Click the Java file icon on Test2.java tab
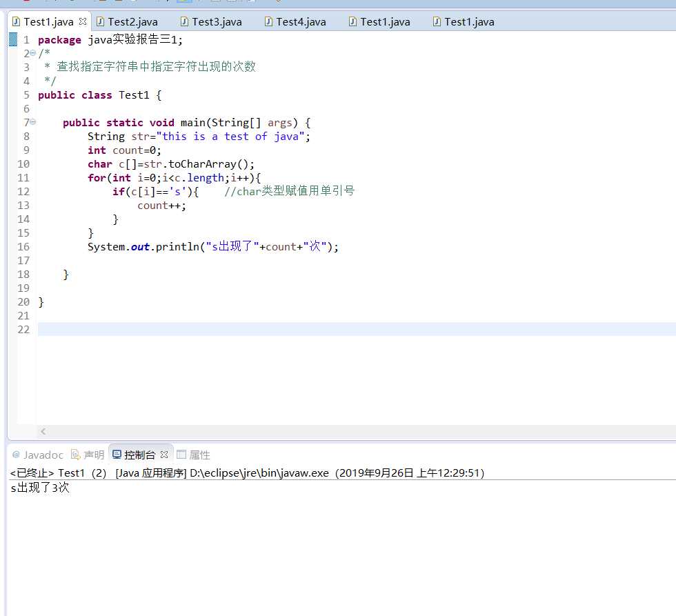The image size is (676, 616). click(x=100, y=21)
